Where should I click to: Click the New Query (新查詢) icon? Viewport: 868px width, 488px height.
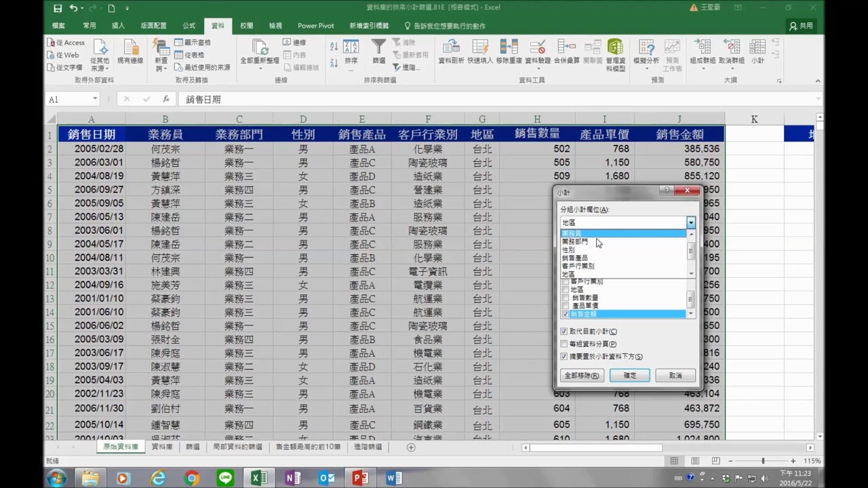161,47
